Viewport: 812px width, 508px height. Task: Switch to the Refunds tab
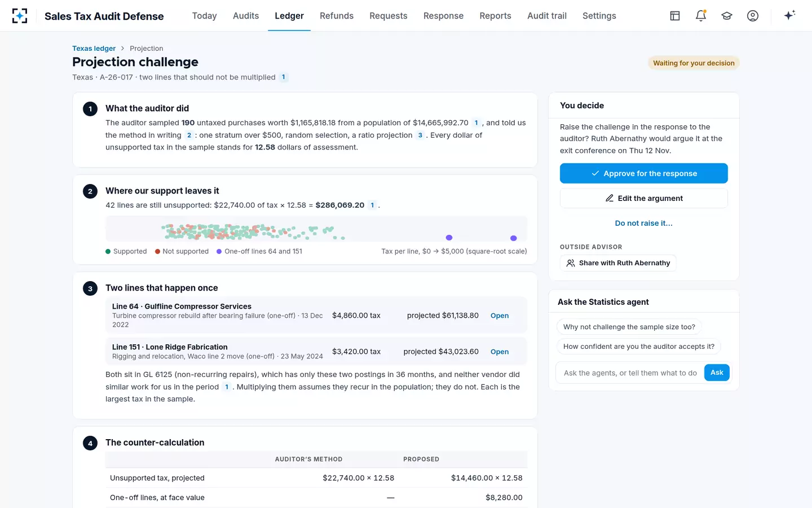point(337,16)
